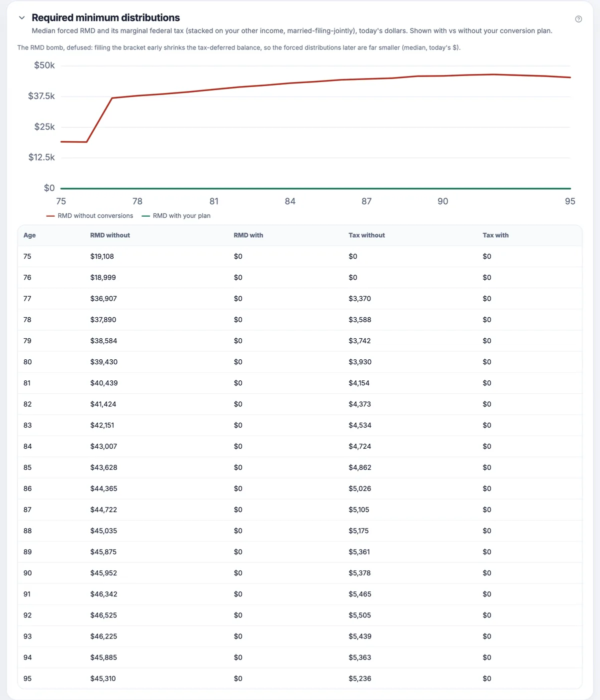
Task: Select the $37,890 RMD value
Action: point(103,319)
